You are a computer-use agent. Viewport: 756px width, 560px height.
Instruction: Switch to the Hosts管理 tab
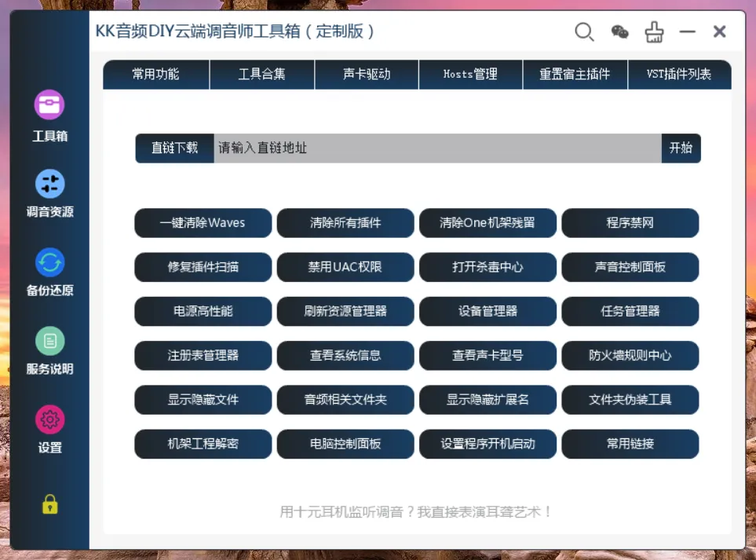click(470, 75)
